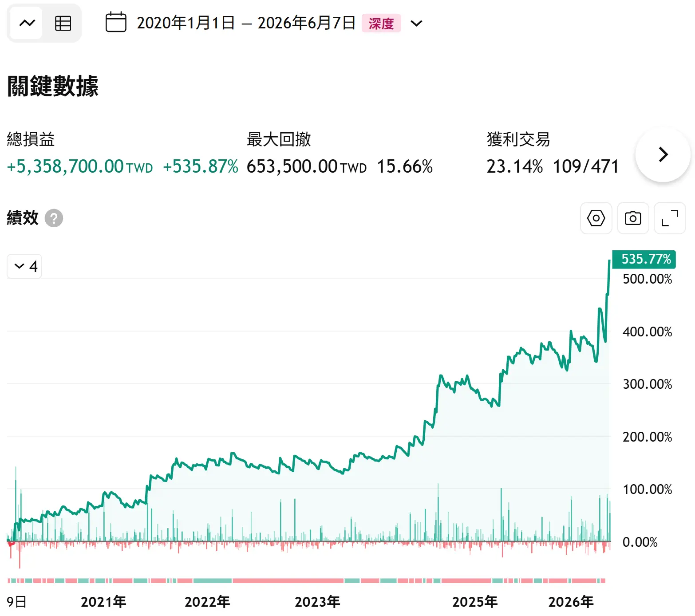Click the 500.00% axis label

point(647,279)
